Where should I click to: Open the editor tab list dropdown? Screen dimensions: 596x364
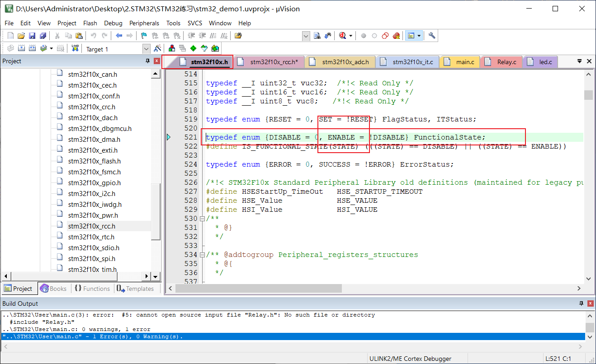579,61
